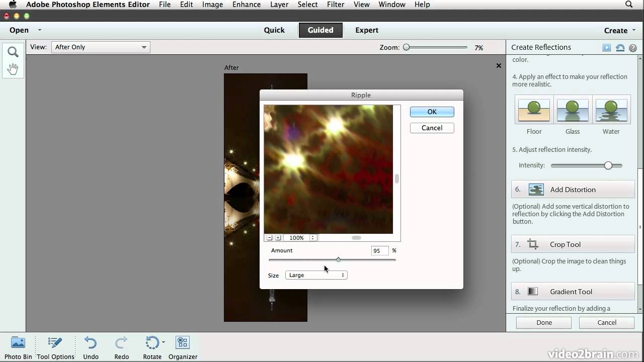The image size is (644, 362).
Task: Rotate the photo with Rotate icon
Action: [x=152, y=343]
